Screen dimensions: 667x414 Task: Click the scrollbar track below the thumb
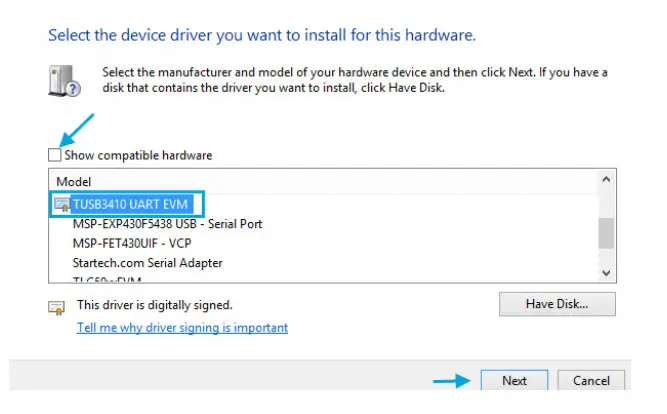coord(605,255)
